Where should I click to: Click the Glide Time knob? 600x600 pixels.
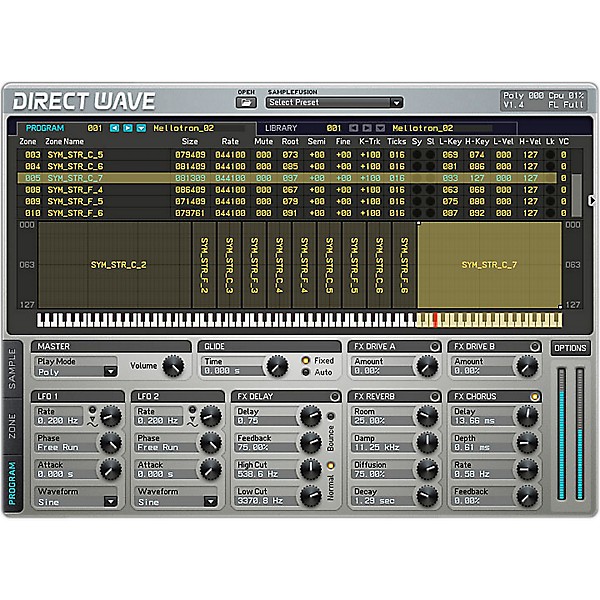[x=277, y=366]
